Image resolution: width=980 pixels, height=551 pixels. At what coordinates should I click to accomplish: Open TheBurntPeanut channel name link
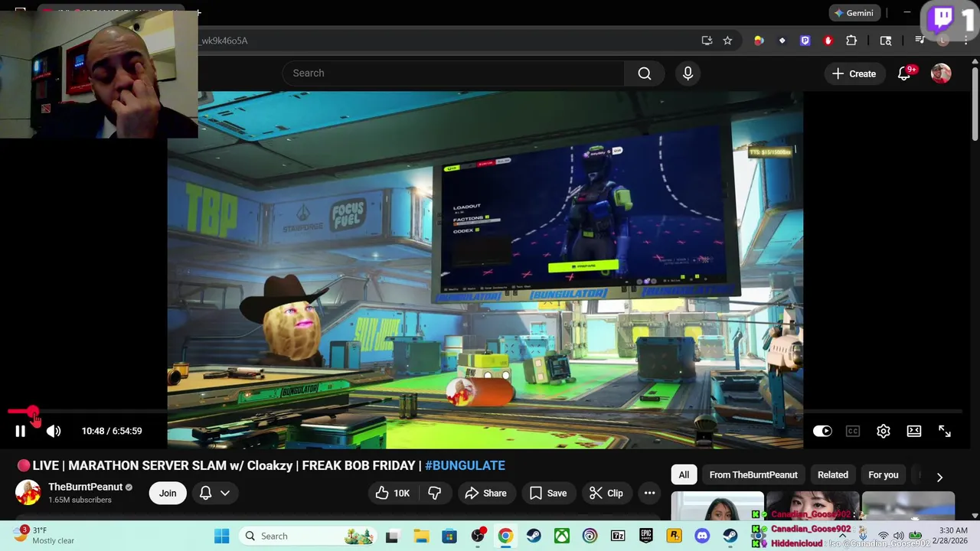(x=85, y=487)
